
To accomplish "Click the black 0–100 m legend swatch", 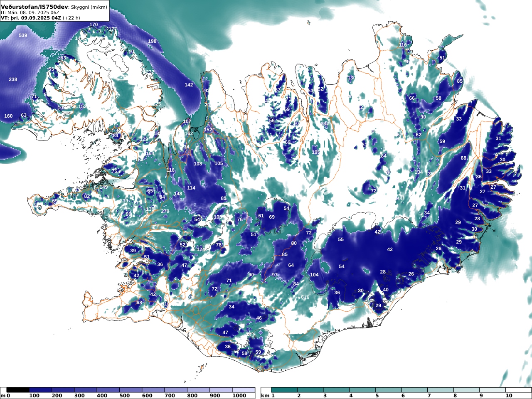I will (18, 390).
